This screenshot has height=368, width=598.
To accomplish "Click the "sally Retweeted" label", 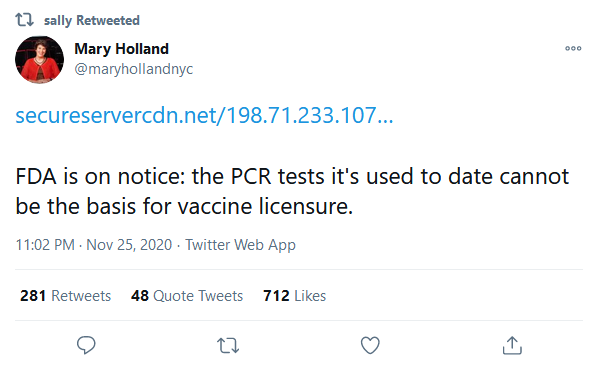I will point(92,20).
